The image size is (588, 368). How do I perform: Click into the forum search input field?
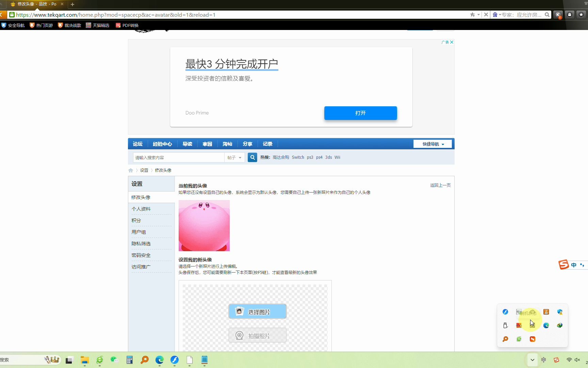click(179, 157)
